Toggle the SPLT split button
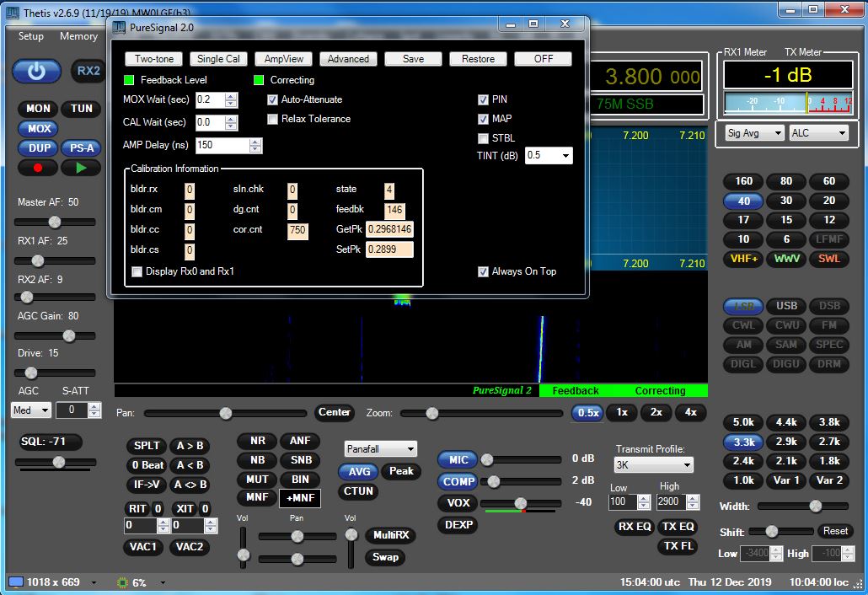The width and height of the screenshot is (868, 595). point(147,446)
